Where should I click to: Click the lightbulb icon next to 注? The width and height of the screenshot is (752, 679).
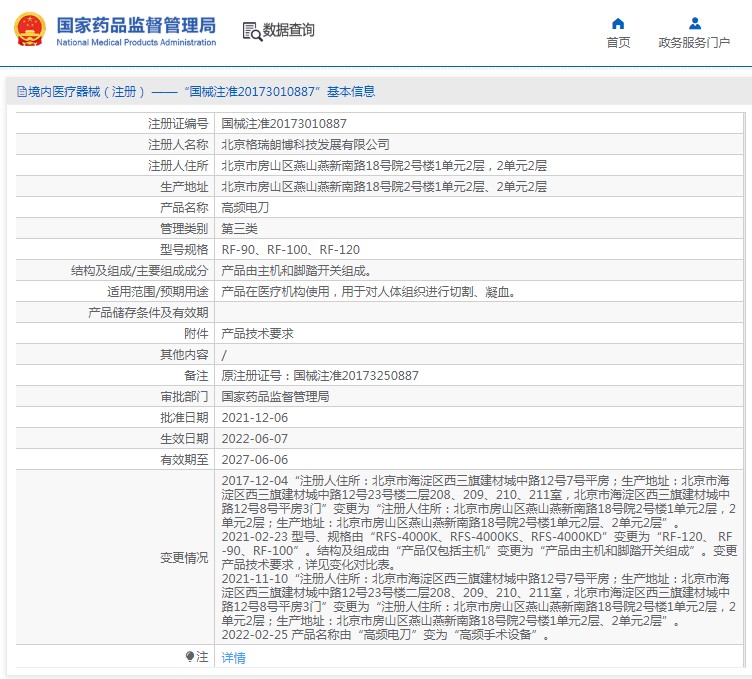190,657
